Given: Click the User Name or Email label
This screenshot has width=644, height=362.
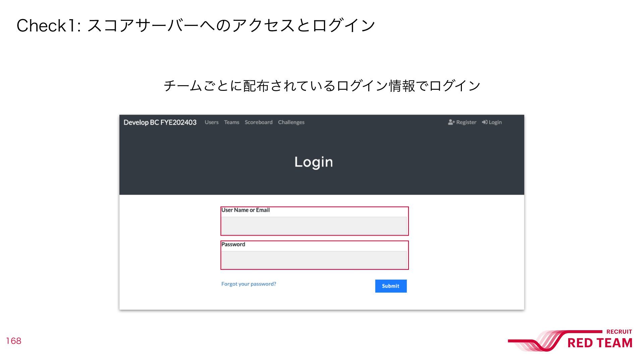Looking at the screenshot, I should pyautogui.click(x=246, y=210).
